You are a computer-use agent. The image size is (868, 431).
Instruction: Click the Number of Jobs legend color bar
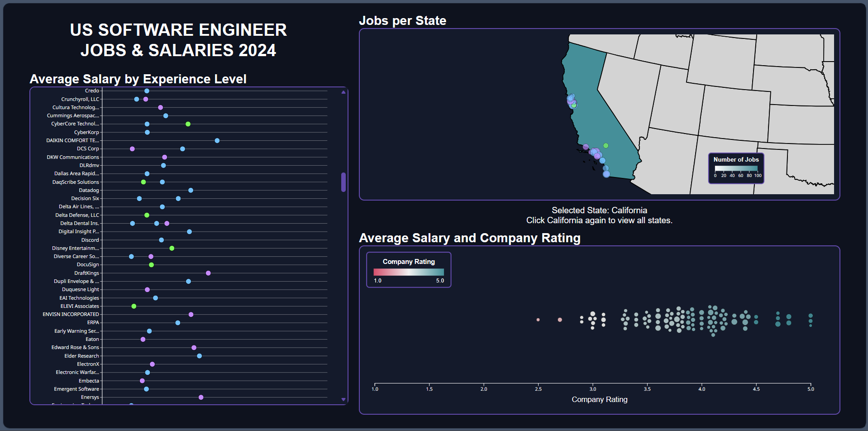point(735,168)
